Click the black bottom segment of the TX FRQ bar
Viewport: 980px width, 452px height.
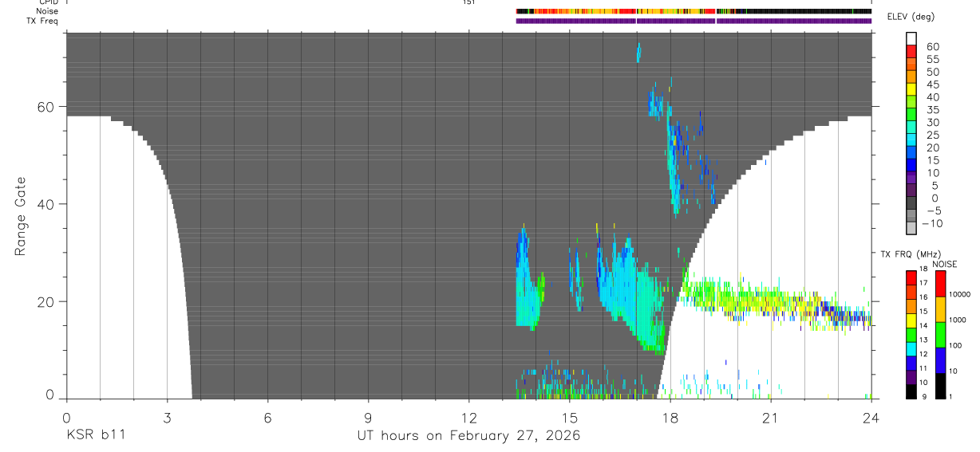click(911, 391)
